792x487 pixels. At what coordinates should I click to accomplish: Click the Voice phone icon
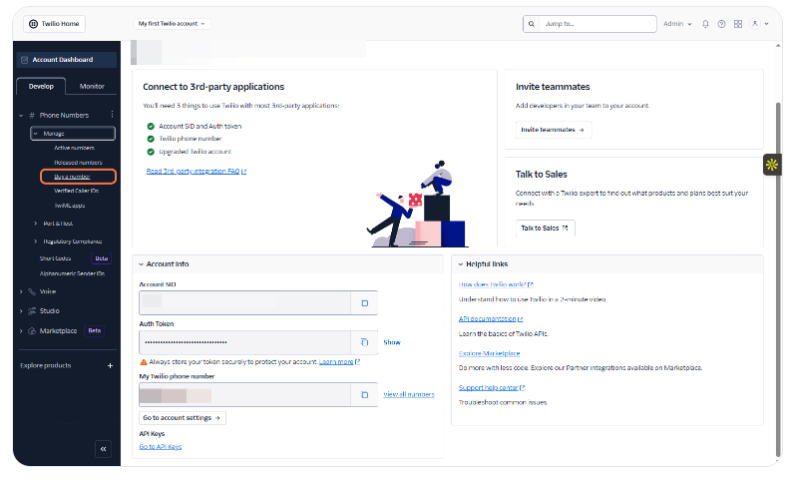click(x=32, y=291)
